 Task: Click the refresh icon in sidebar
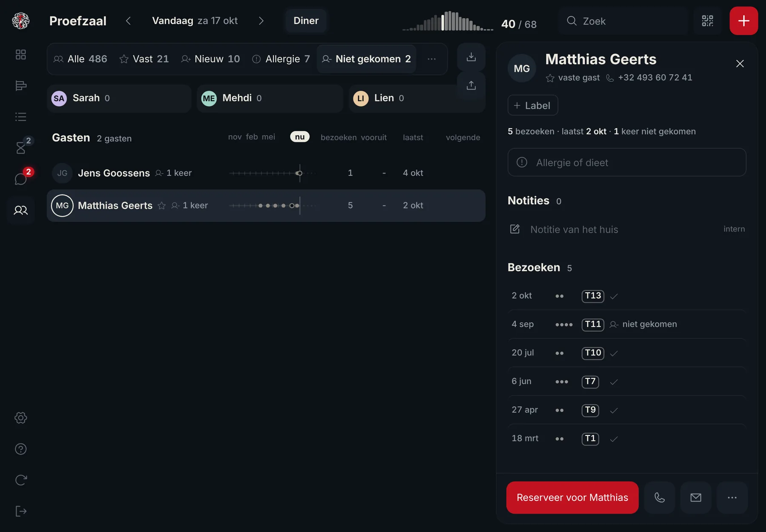(20, 480)
